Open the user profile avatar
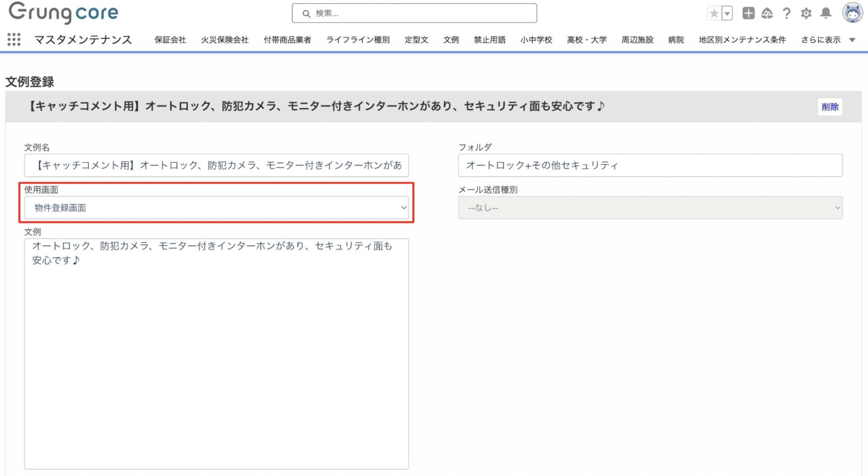The height and width of the screenshot is (476, 868). click(852, 13)
